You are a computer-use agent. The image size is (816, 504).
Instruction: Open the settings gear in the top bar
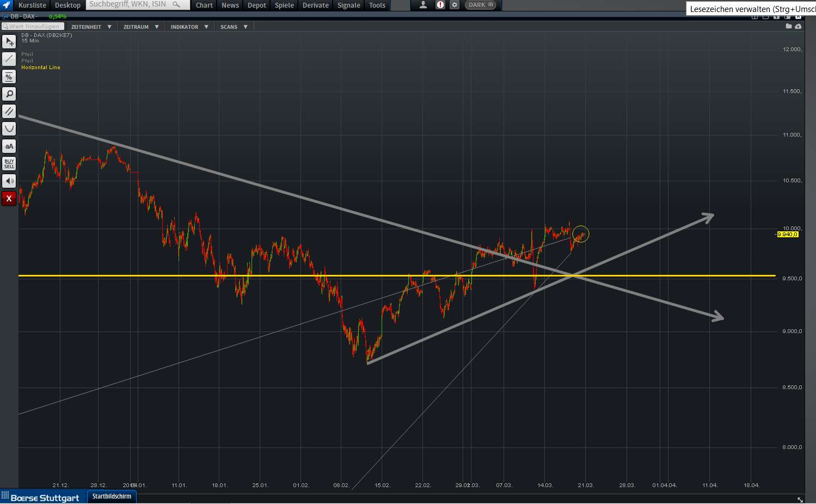click(455, 5)
